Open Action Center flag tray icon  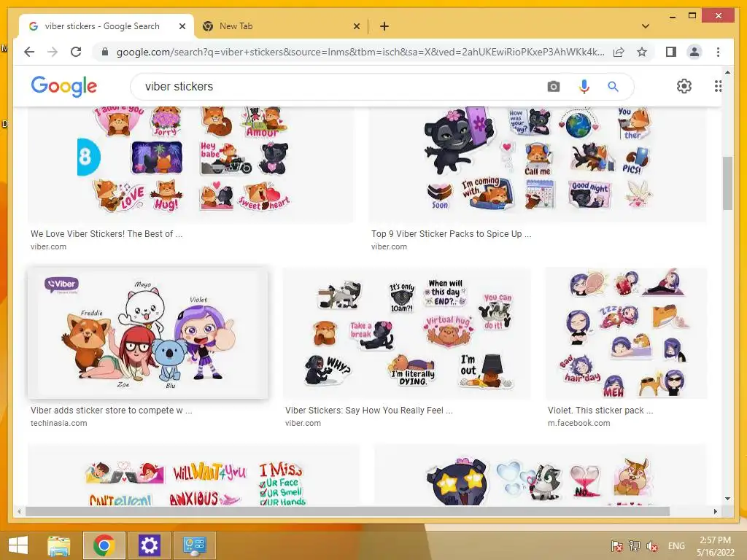[616, 546]
